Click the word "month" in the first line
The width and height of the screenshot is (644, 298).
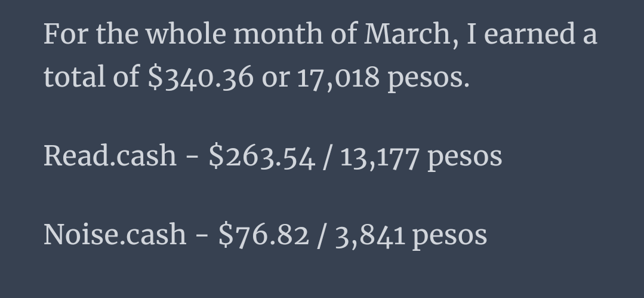279,33
